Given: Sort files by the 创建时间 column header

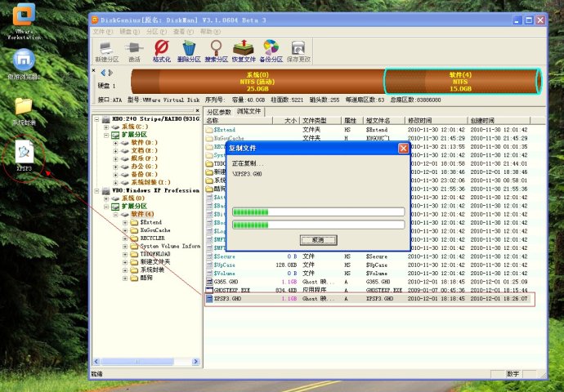Looking at the screenshot, I should point(499,121).
